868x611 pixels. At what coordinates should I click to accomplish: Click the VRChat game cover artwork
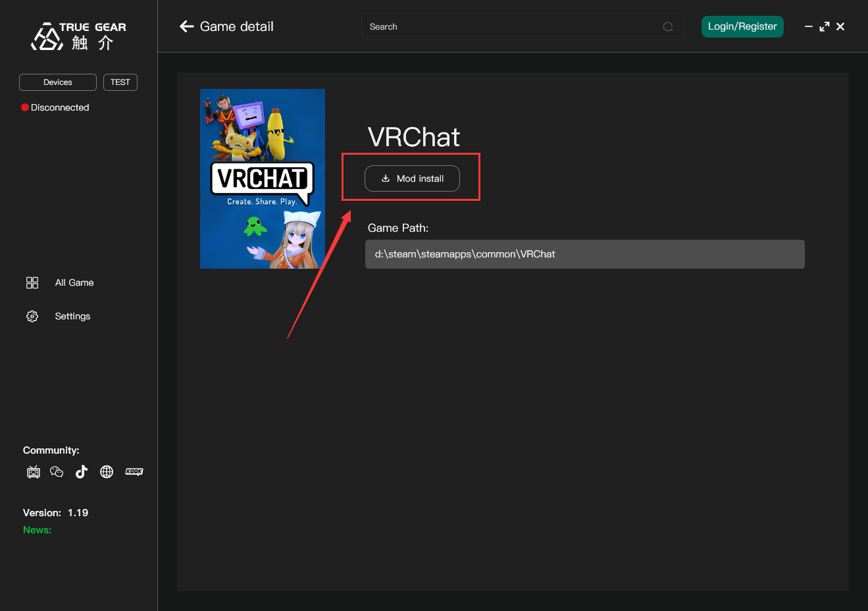click(262, 178)
